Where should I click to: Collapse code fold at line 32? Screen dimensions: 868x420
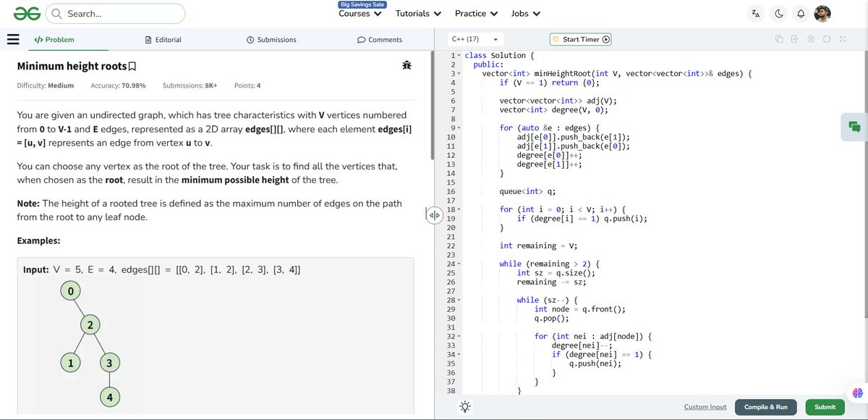click(459, 336)
